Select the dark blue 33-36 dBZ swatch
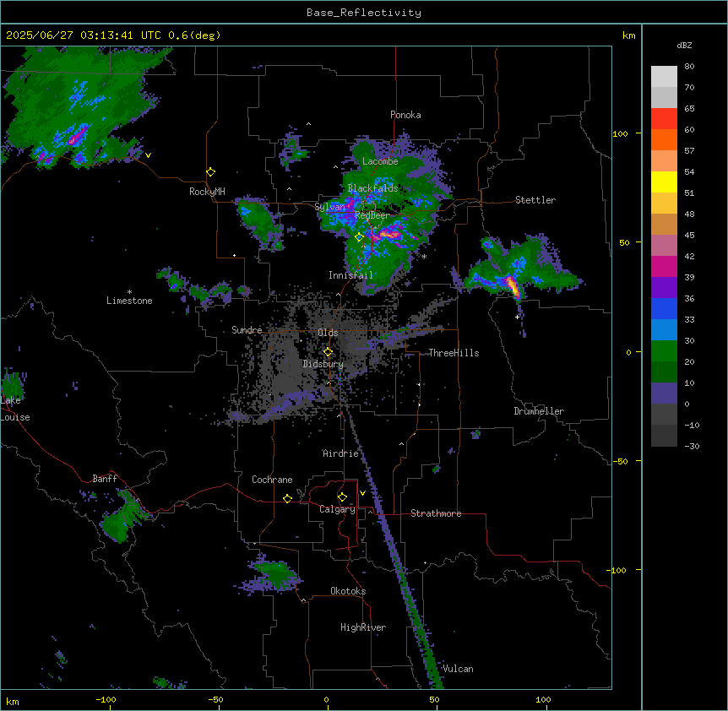Screen dimensions: 728x711 pos(664,308)
